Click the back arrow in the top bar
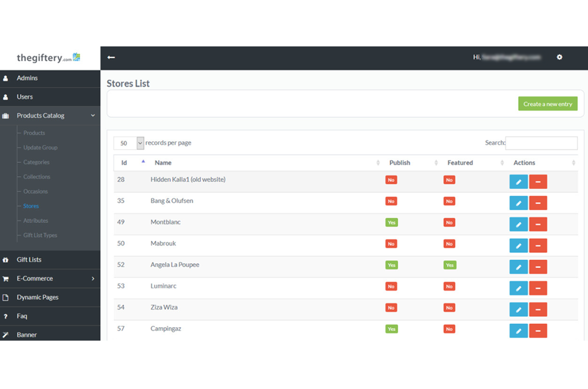 pyautogui.click(x=111, y=57)
